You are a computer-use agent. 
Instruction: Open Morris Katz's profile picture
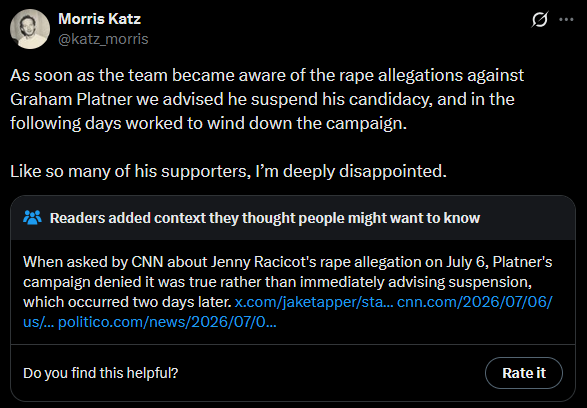coord(30,29)
